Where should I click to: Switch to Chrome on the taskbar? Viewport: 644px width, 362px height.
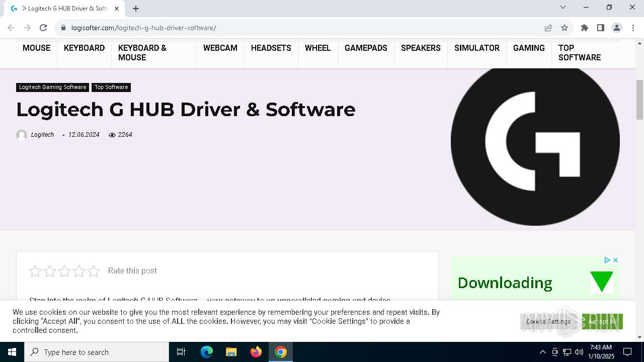point(281,352)
